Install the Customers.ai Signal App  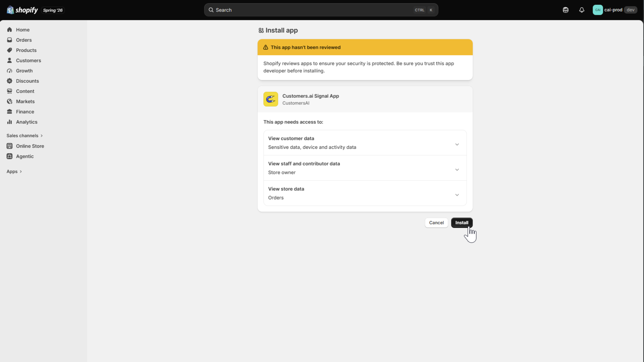click(462, 223)
